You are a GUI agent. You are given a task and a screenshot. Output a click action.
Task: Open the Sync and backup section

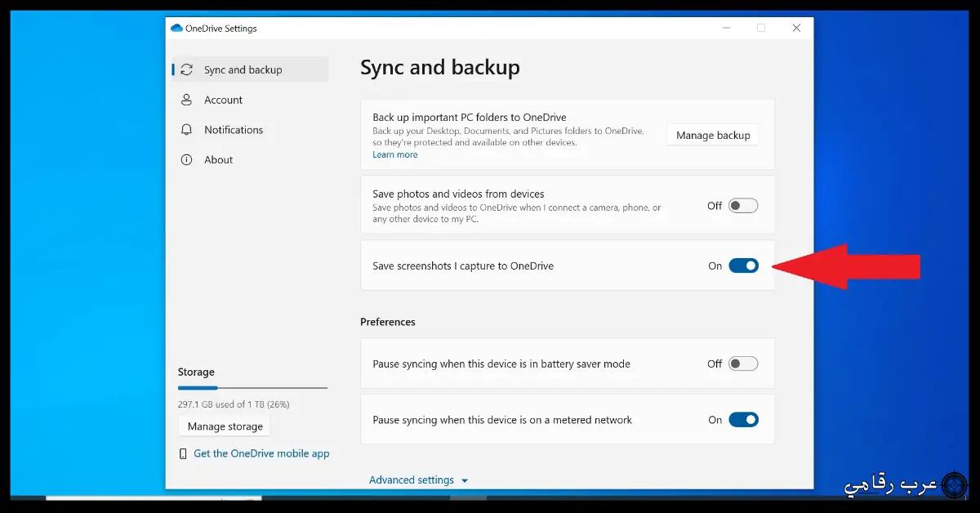tap(251, 69)
